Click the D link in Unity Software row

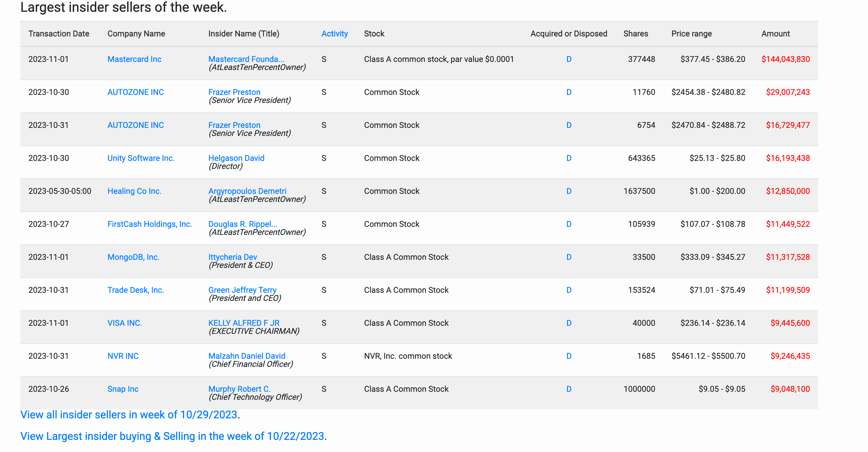pos(569,158)
